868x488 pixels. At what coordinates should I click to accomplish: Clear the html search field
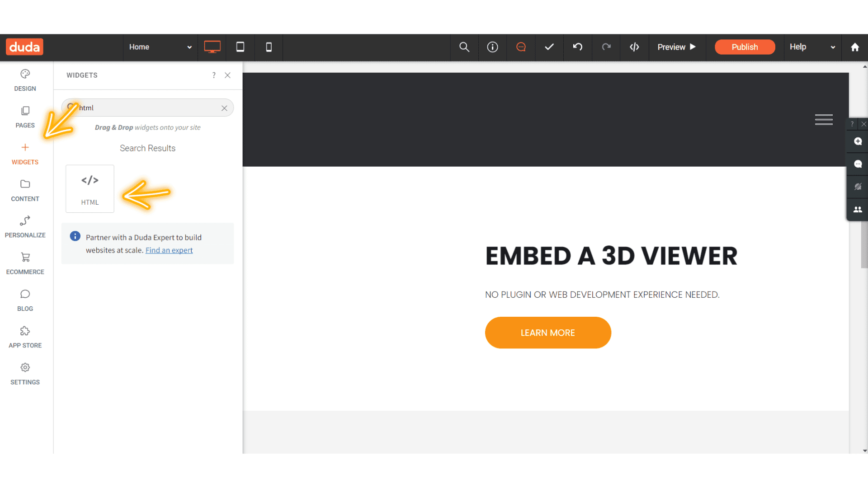(x=224, y=108)
